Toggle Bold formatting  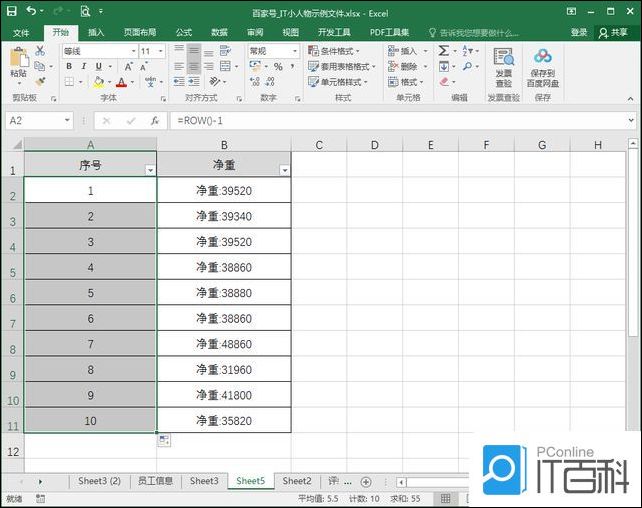pos(69,67)
